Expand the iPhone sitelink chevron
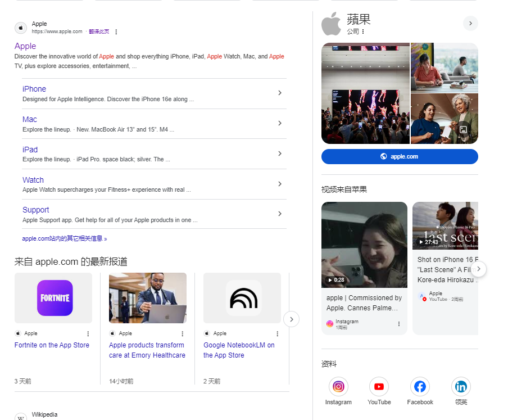 pos(280,93)
